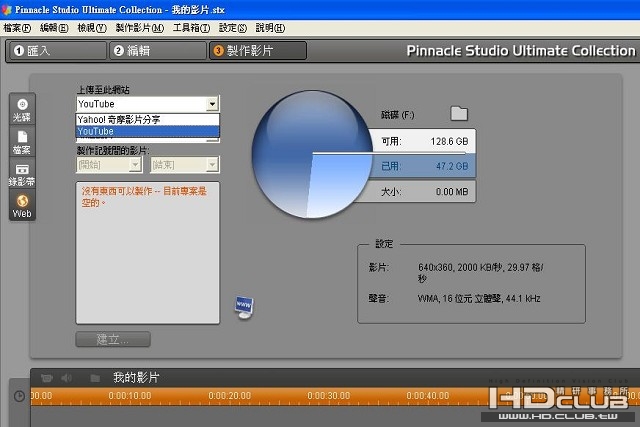The image size is (640, 427).
Task: Switch to the 2 編輯 tab
Action: pos(158,51)
